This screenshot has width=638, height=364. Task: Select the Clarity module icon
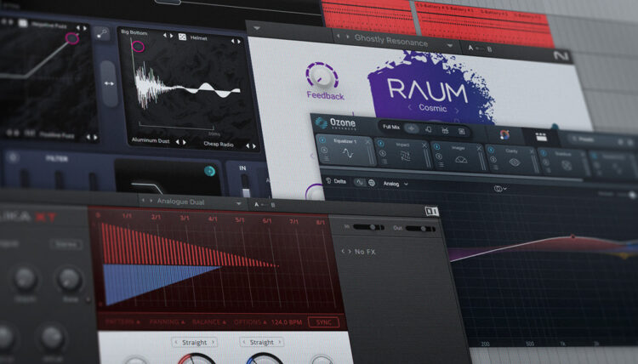(515, 162)
